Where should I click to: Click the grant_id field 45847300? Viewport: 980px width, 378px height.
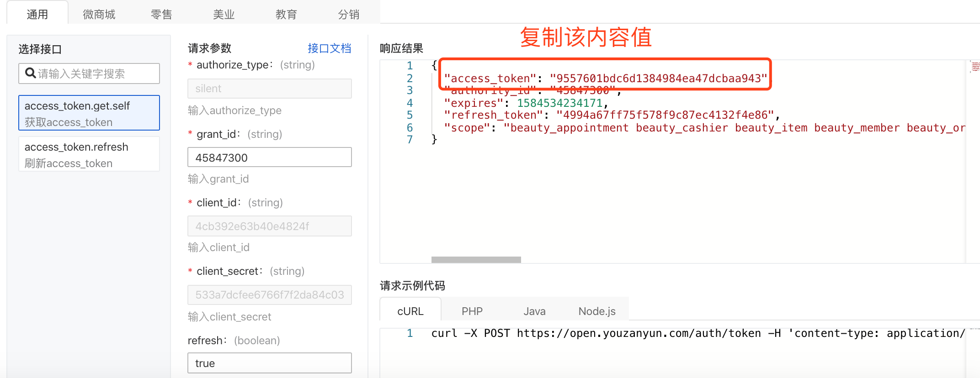(270, 157)
